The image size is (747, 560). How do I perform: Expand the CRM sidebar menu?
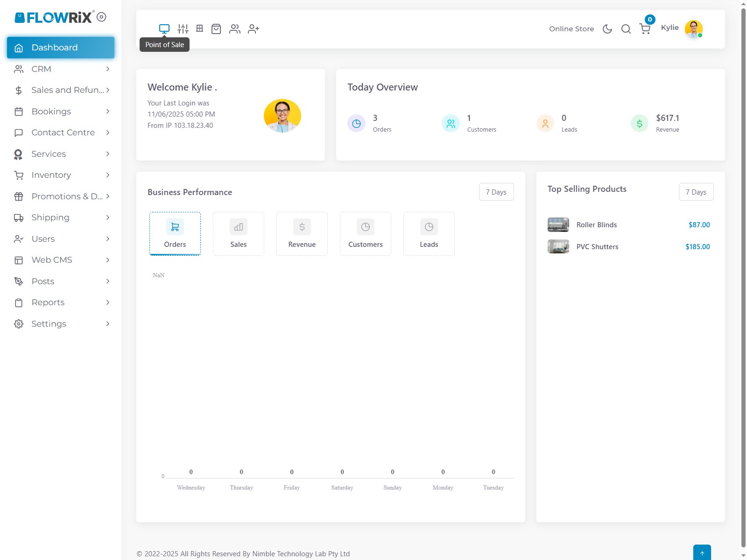[x=61, y=69]
